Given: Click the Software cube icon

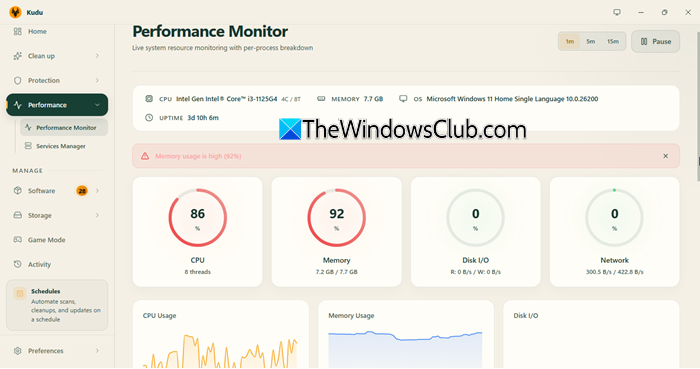Looking at the screenshot, I should pyautogui.click(x=17, y=191).
